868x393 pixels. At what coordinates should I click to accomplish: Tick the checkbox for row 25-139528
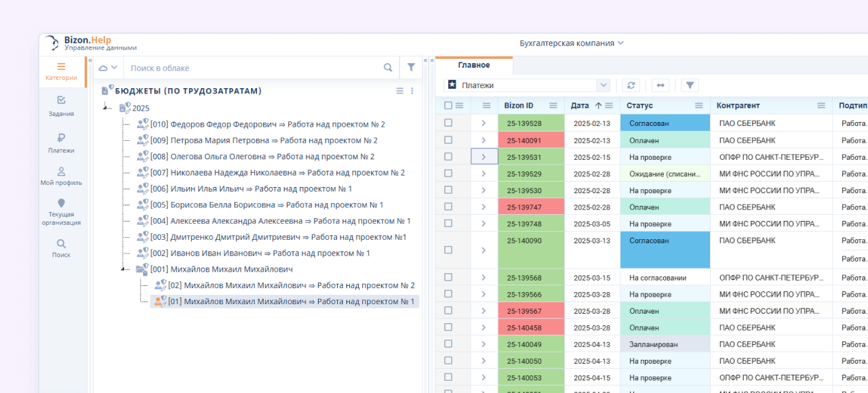click(448, 123)
